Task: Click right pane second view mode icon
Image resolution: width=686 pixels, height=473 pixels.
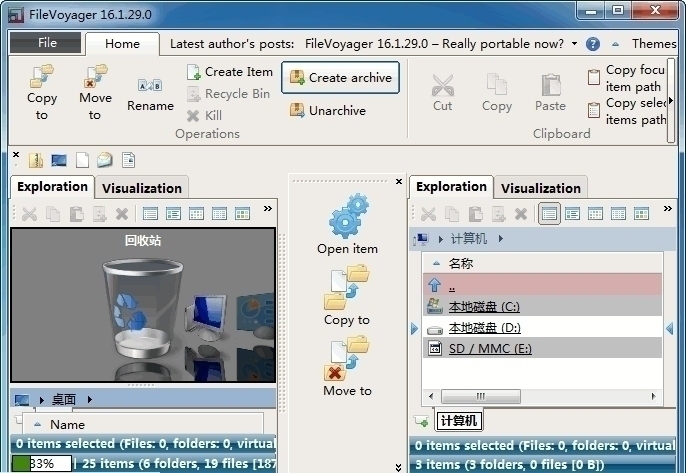Action: pyautogui.click(x=572, y=214)
